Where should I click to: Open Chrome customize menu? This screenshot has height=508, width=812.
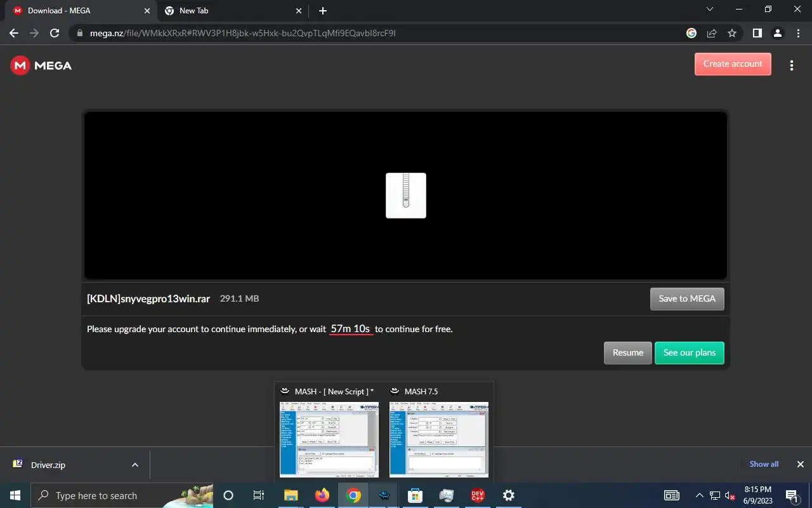pos(798,33)
